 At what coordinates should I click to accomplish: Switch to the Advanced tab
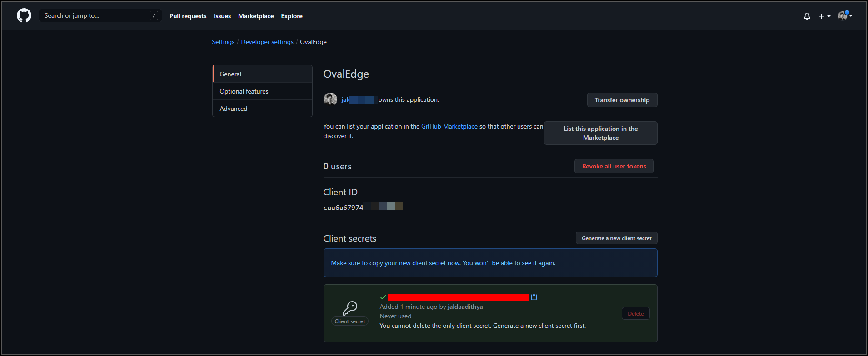262,109
